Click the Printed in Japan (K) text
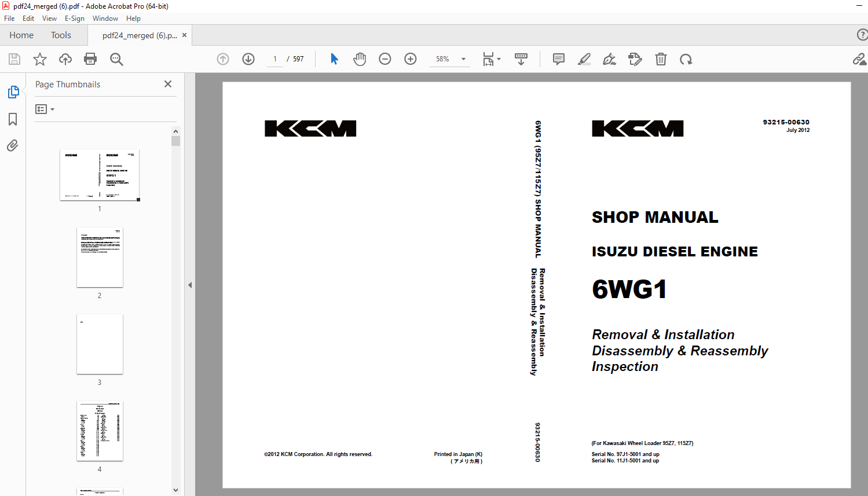The width and height of the screenshot is (868, 496). coord(458,454)
